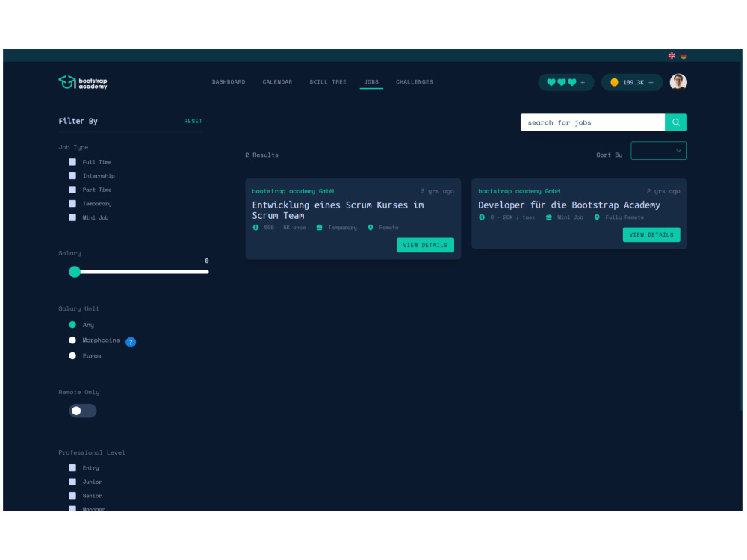Viewport: 747px width, 560px height.
Task: Click the 109.3K coin balance
Action: tap(633, 82)
